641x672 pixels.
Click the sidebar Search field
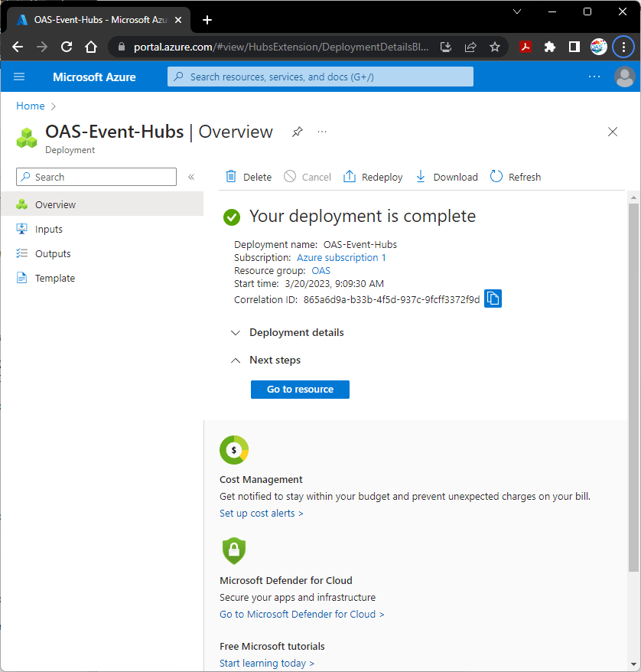(x=96, y=176)
